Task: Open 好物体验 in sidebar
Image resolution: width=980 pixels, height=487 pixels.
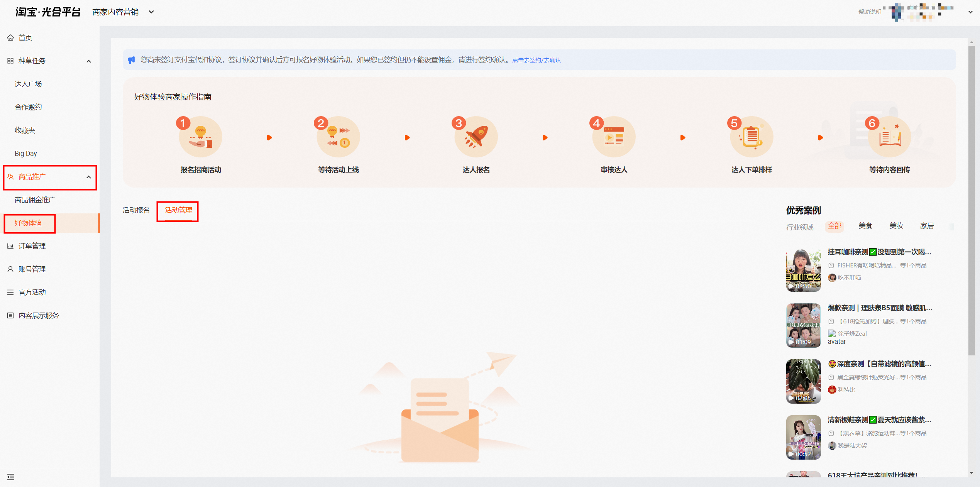Action: tap(28, 223)
